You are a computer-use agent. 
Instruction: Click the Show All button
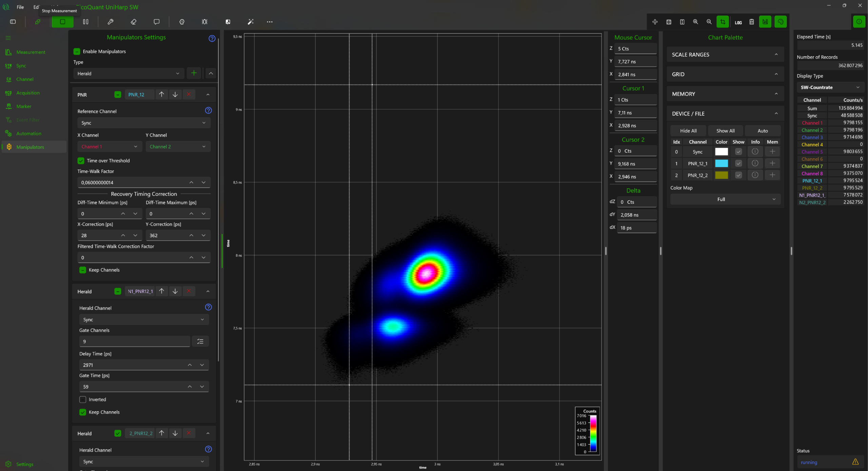point(725,131)
